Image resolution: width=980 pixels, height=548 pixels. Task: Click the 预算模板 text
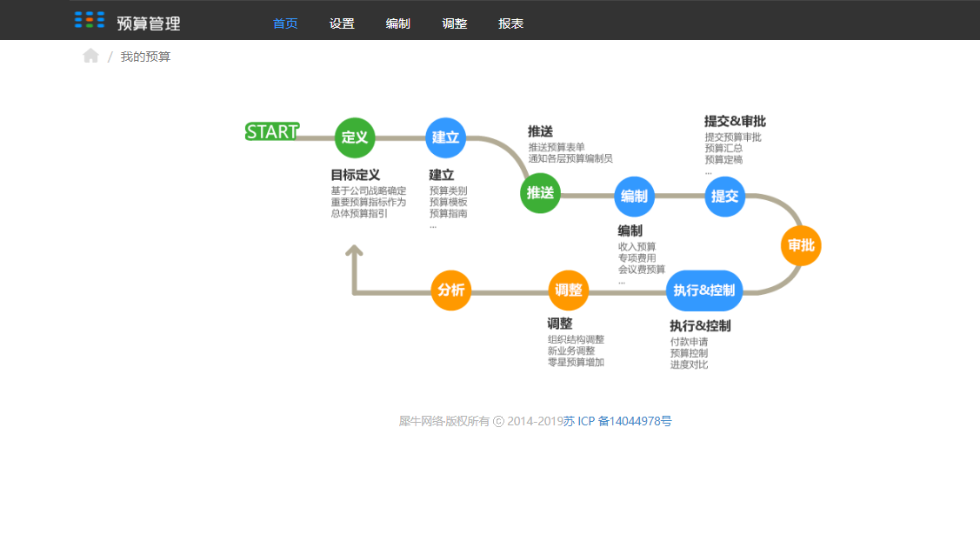pyautogui.click(x=448, y=202)
